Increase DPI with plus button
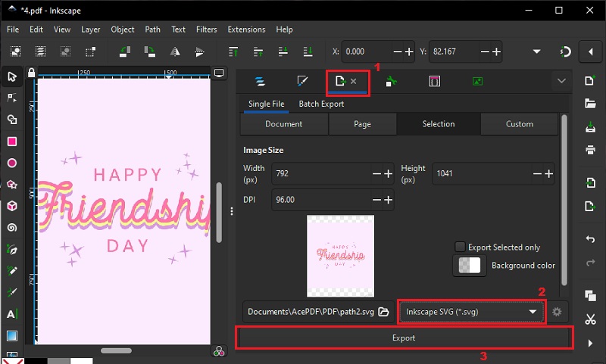The height and width of the screenshot is (364, 606). click(x=388, y=200)
